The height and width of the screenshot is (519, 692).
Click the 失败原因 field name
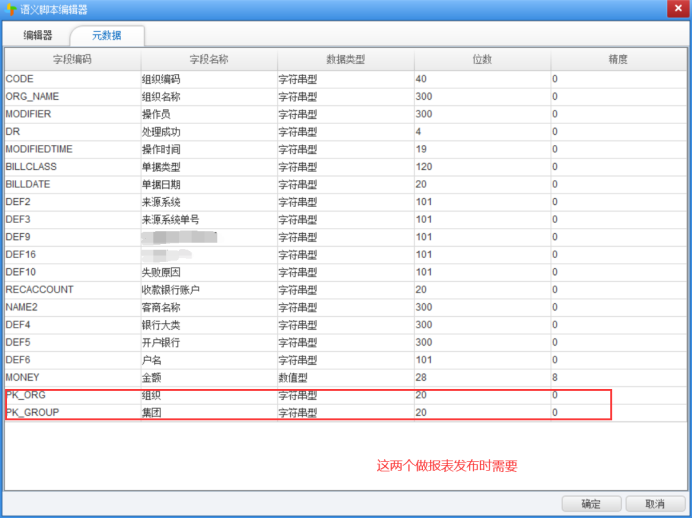pos(161,272)
